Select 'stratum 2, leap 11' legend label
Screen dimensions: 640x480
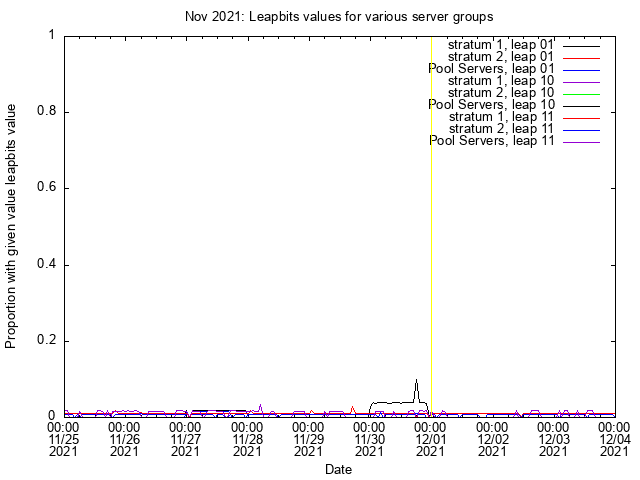(x=499, y=129)
